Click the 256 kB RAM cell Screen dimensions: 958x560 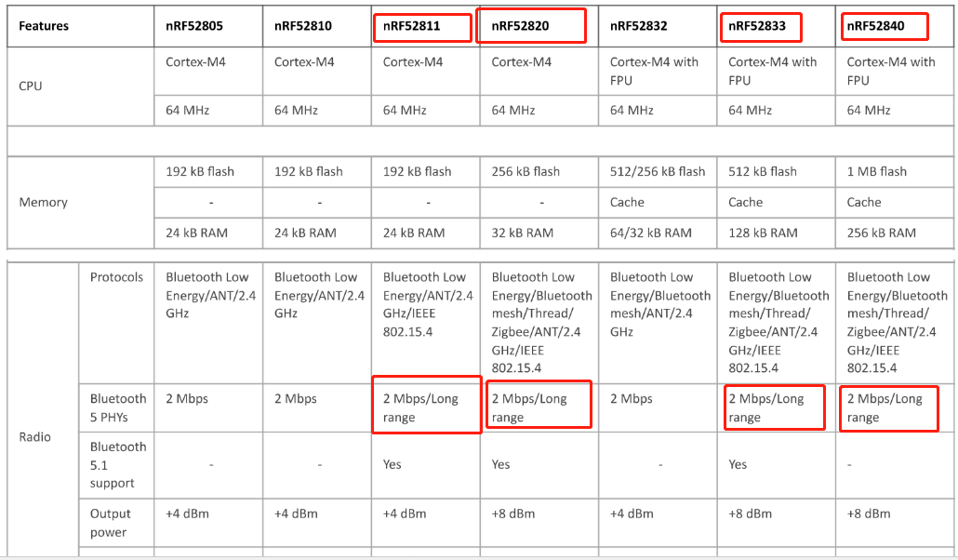[x=881, y=233]
